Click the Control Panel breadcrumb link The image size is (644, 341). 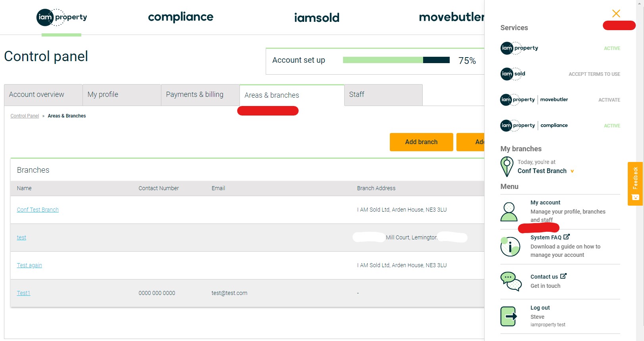pyautogui.click(x=25, y=116)
